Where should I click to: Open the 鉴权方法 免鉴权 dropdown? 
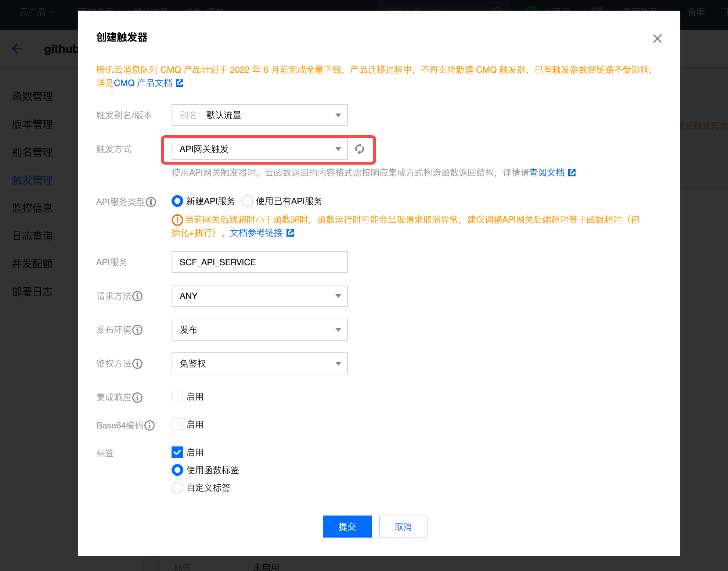pyautogui.click(x=259, y=363)
